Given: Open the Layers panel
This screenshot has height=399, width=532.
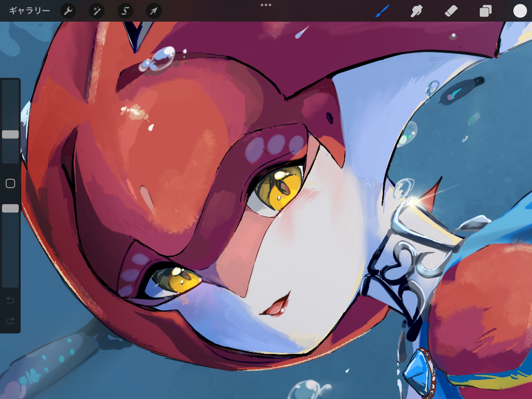Looking at the screenshot, I should point(485,11).
